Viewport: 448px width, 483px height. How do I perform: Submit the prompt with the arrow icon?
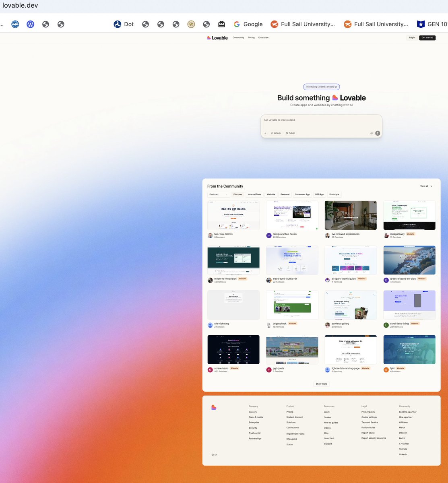[377, 133]
